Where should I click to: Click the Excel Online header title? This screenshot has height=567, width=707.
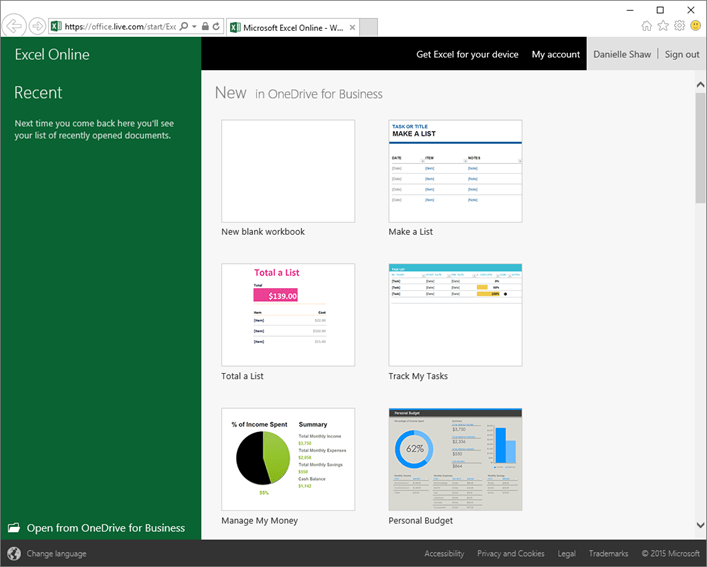click(52, 55)
